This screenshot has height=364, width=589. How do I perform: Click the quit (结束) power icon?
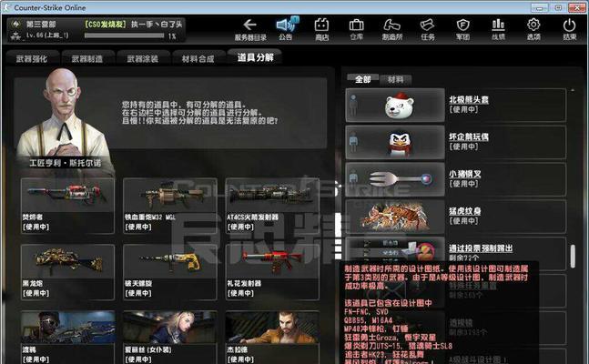click(x=569, y=29)
